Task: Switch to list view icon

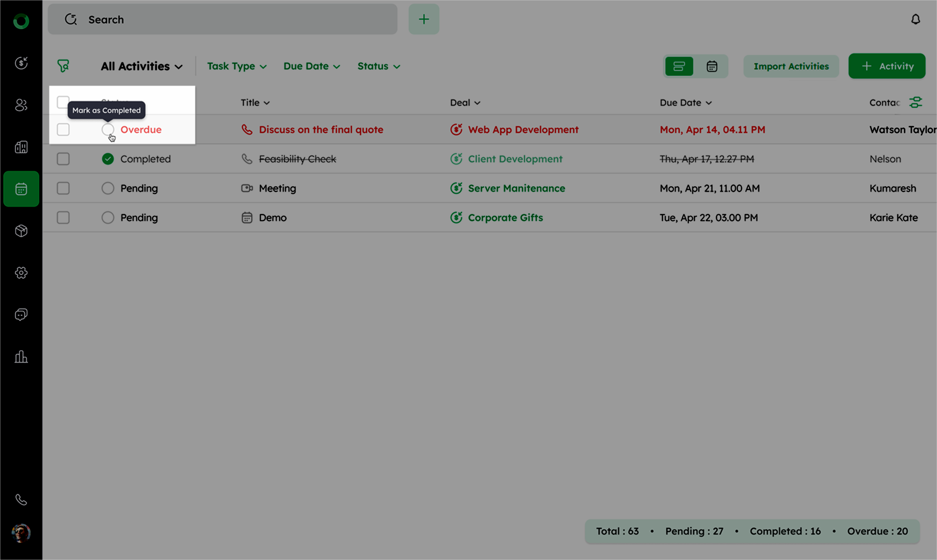Action: (x=679, y=67)
